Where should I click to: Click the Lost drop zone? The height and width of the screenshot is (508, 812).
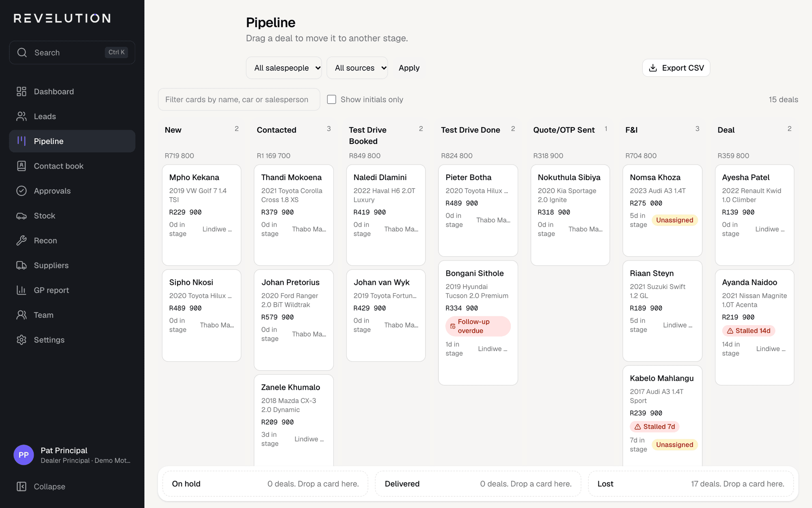pyautogui.click(x=691, y=484)
